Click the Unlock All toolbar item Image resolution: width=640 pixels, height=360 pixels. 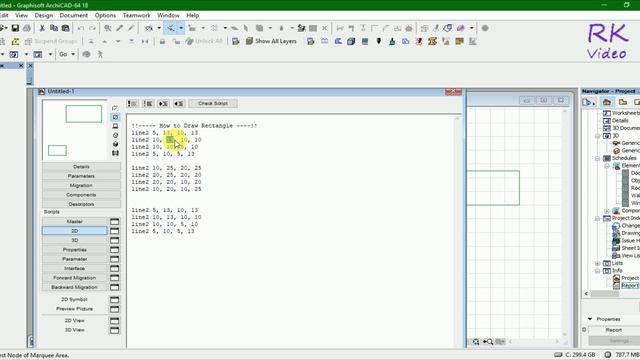tap(204, 41)
